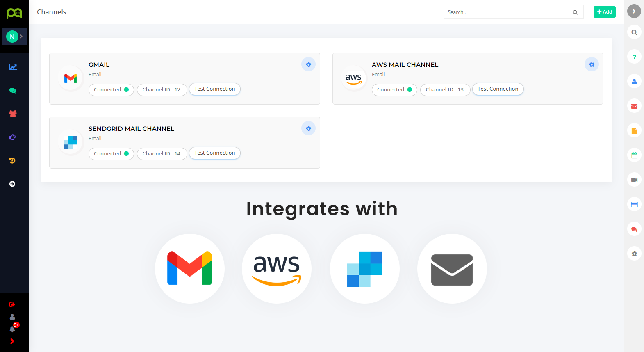Open the orange document icon in right sidebar
The width and height of the screenshot is (644, 352).
coord(634,131)
